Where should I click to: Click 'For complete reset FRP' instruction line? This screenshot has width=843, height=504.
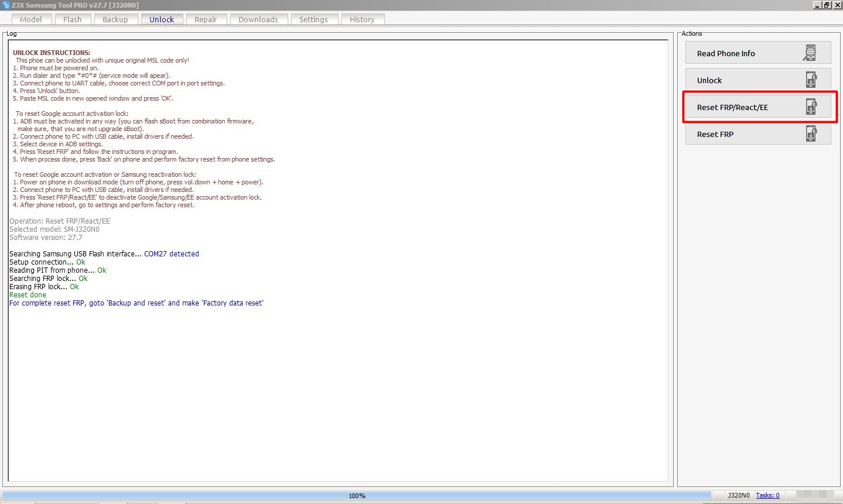point(136,303)
